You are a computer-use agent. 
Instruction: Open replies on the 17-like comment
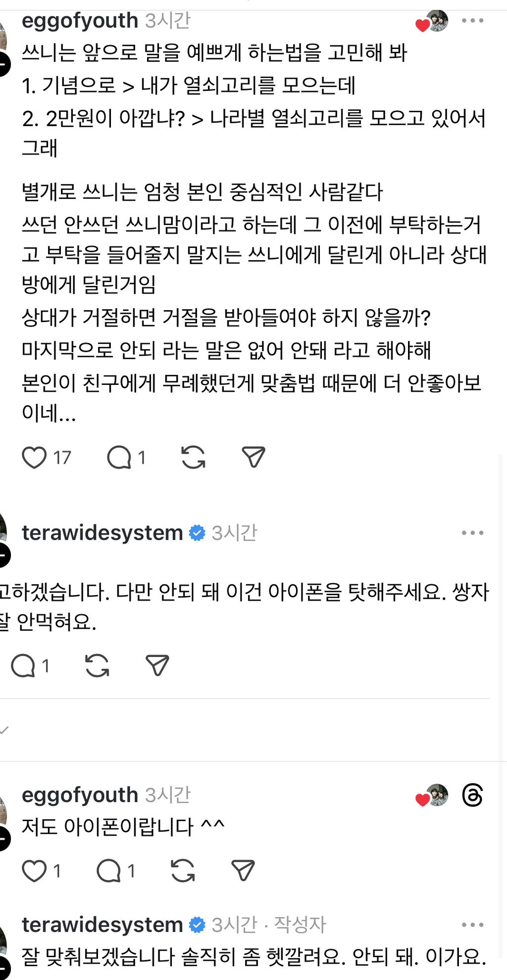click(x=119, y=458)
